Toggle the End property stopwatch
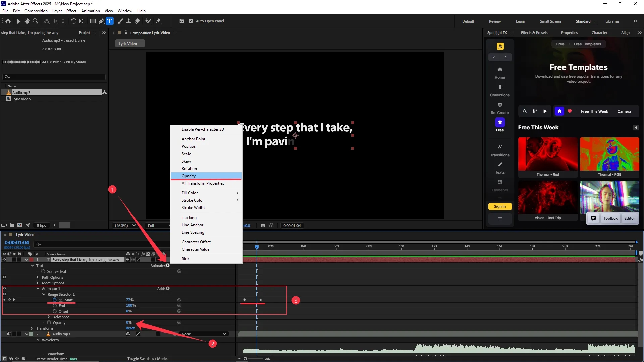 click(x=55, y=306)
